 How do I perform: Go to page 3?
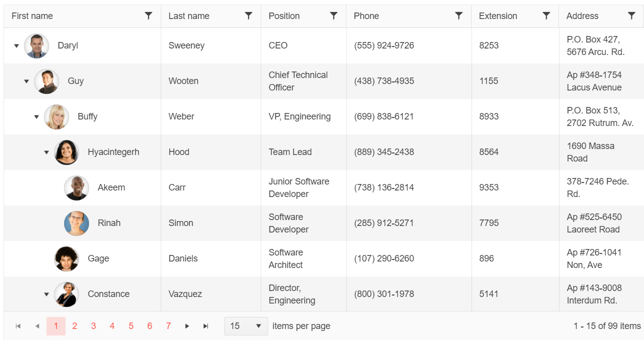[93, 325]
